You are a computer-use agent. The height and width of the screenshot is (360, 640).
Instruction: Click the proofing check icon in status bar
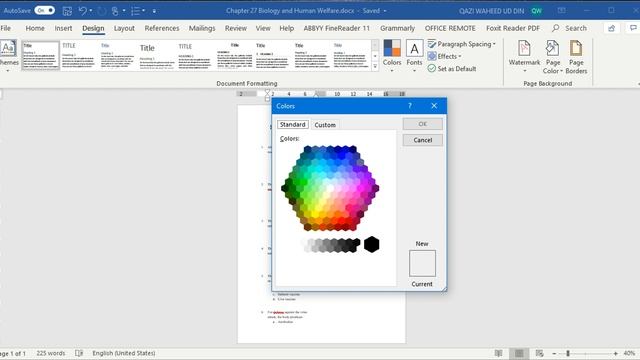79,353
